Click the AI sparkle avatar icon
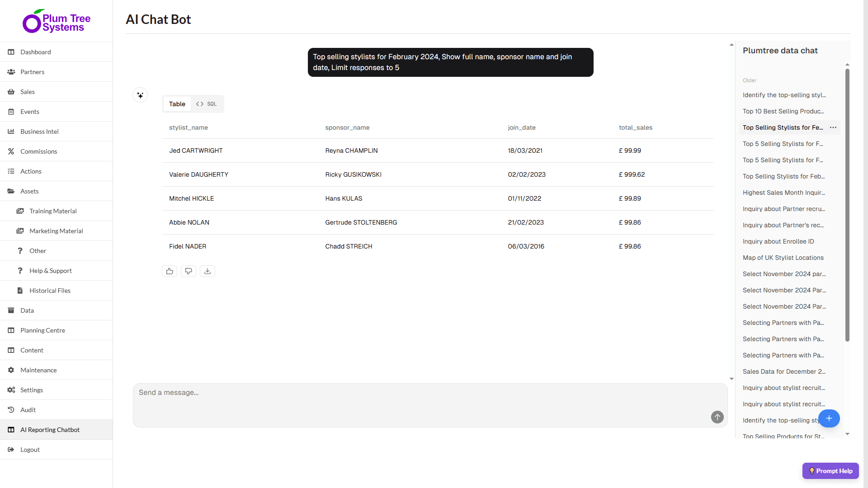 pos(140,95)
